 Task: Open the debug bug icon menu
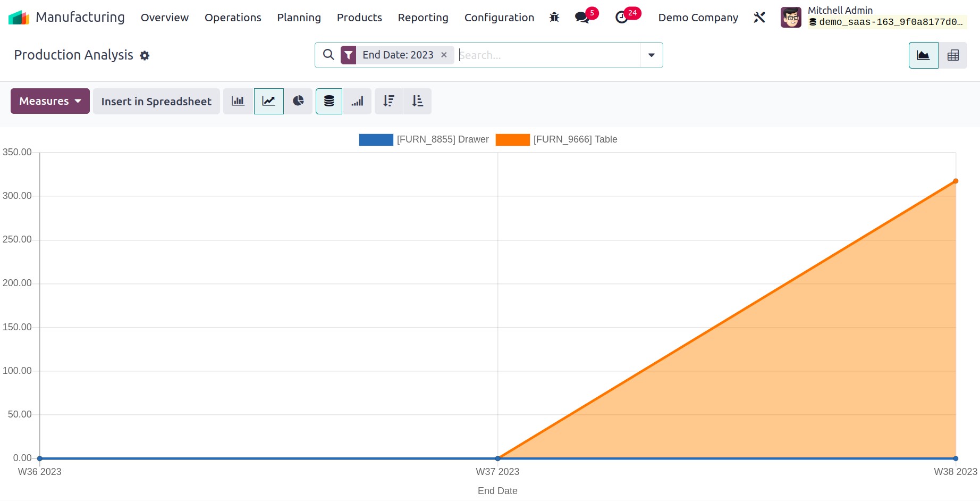tap(554, 18)
